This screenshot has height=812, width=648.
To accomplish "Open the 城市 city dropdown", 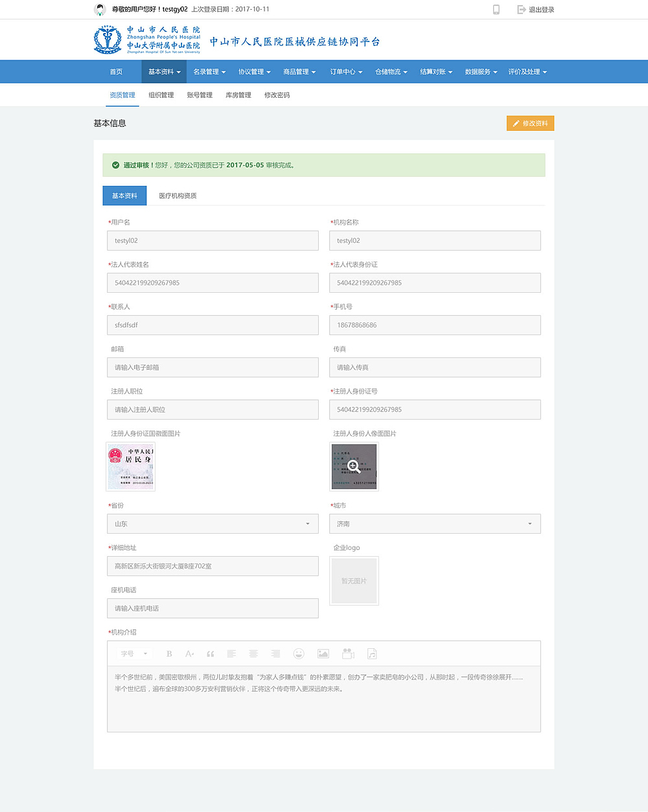I will [435, 524].
